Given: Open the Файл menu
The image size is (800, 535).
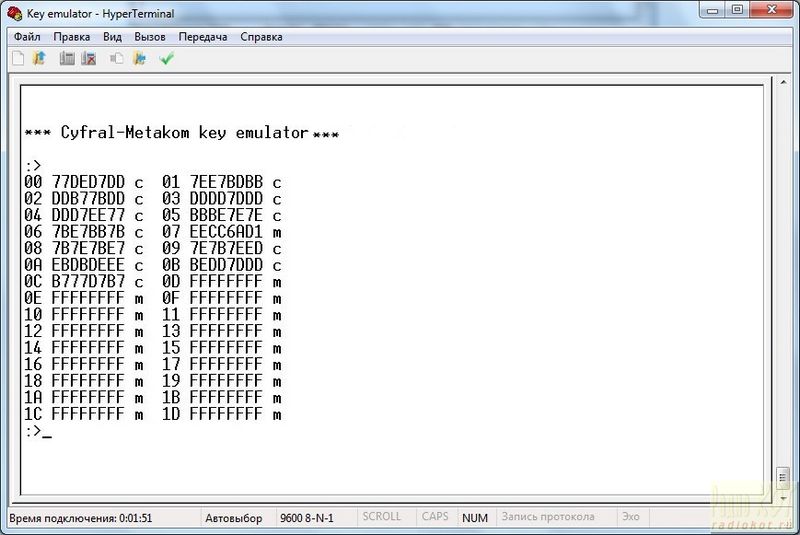Looking at the screenshot, I should coord(27,37).
